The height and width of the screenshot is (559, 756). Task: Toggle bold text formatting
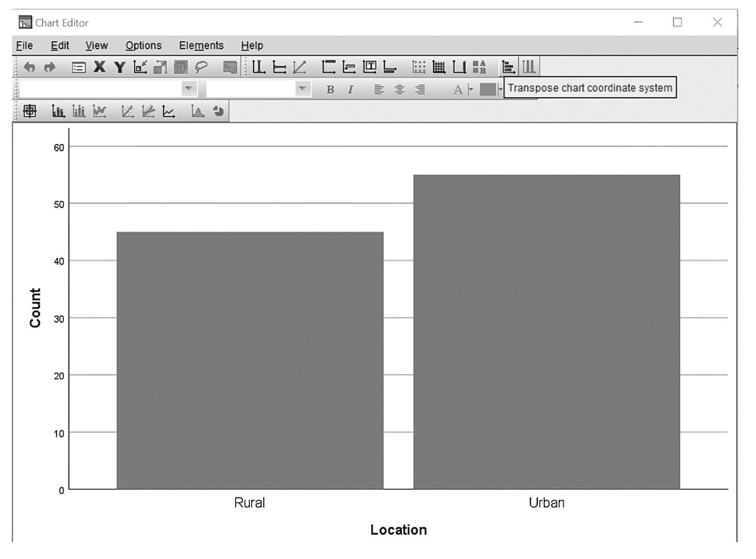(330, 89)
